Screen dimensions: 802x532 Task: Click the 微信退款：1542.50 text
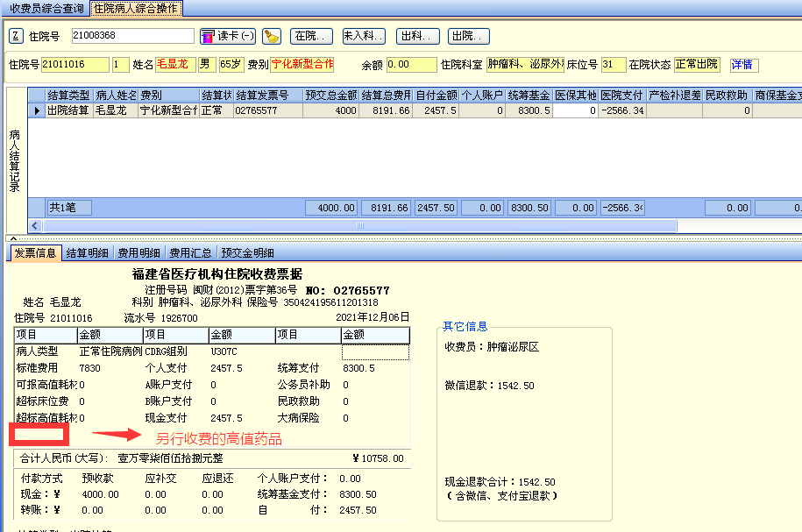489,386
